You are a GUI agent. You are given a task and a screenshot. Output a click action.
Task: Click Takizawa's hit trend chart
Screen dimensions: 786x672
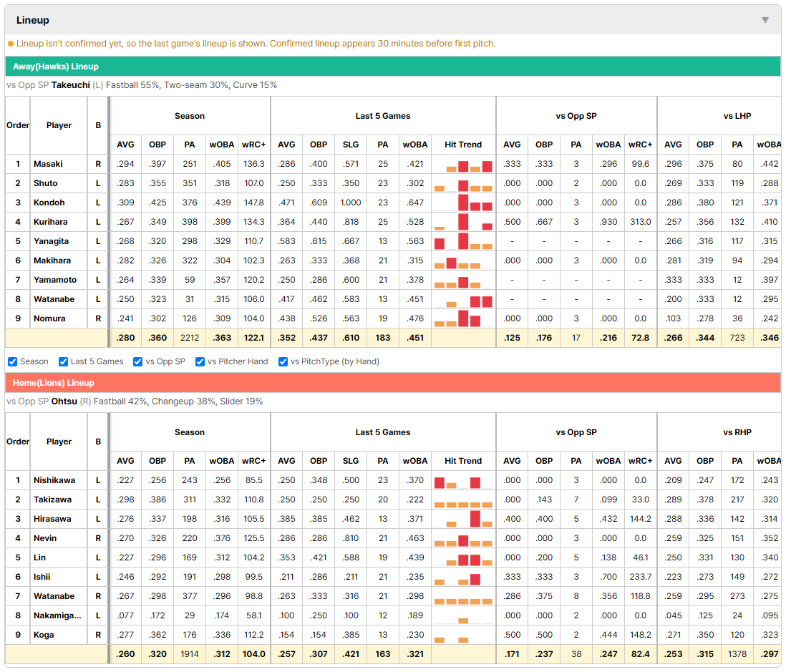point(463,500)
